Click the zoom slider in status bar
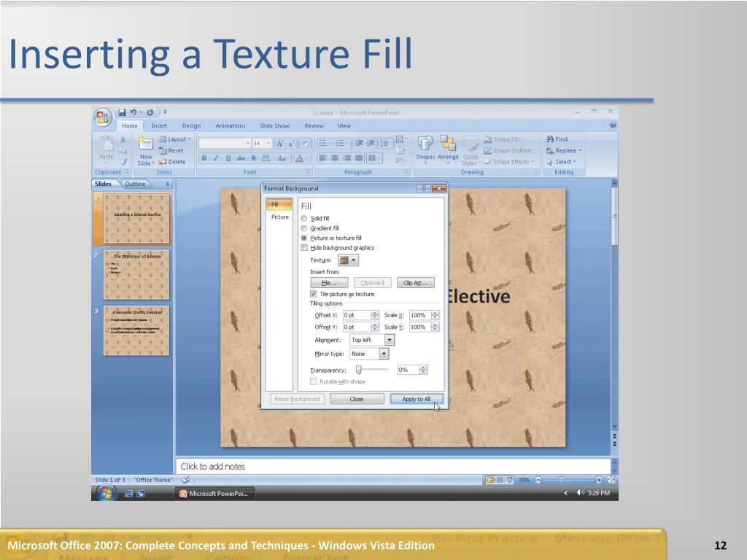The image size is (747, 560). [561, 480]
